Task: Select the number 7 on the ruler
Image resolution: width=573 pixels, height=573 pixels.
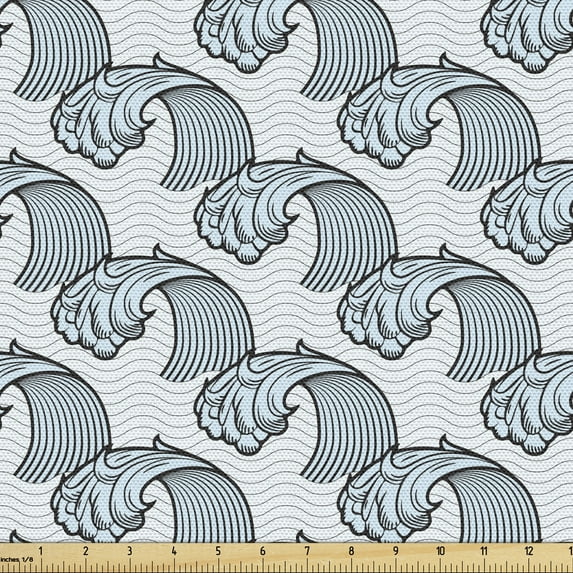Action: click(307, 551)
